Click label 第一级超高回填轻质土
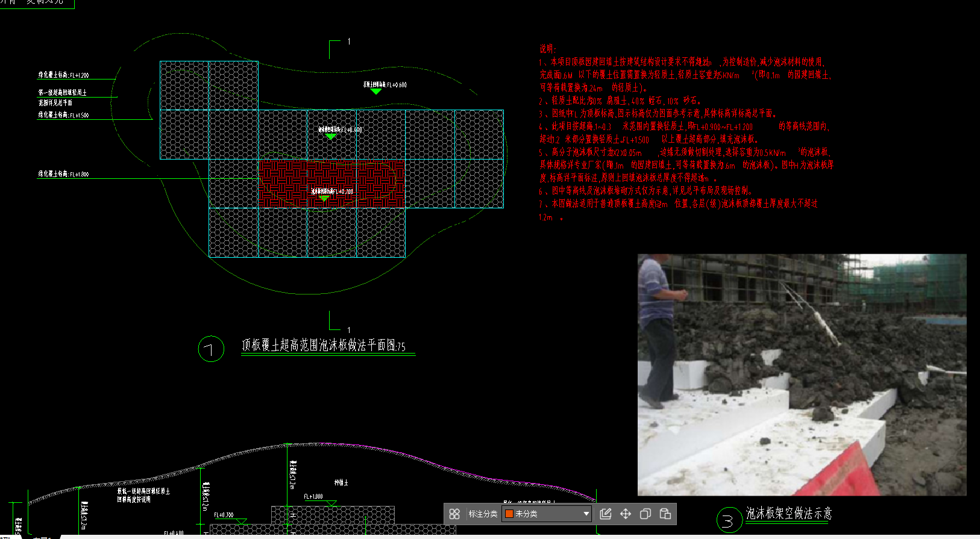The height and width of the screenshot is (539, 980). [62, 93]
